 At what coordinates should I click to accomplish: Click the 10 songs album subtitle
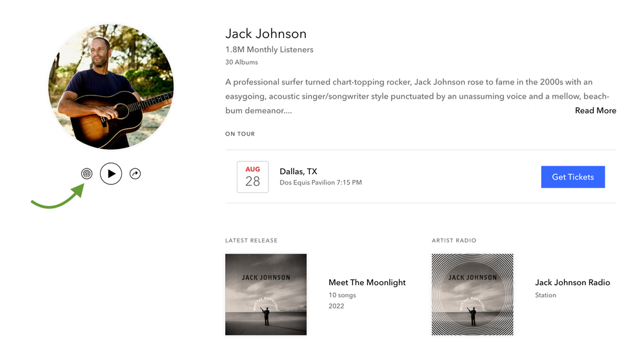pyautogui.click(x=342, y=295)
